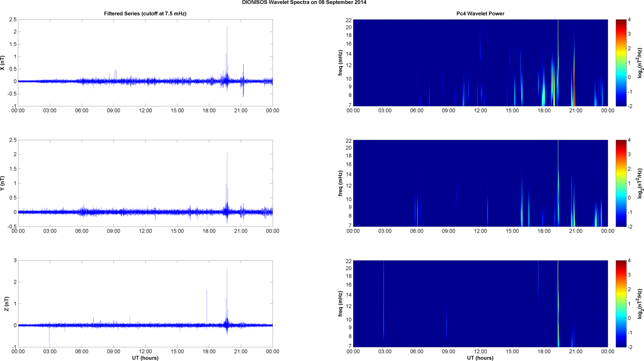The height and width of the screenshot is (361, 644).
Task: Click the log2(nT²/Hz) label beside Y colorbar
Action: [640, 183]
